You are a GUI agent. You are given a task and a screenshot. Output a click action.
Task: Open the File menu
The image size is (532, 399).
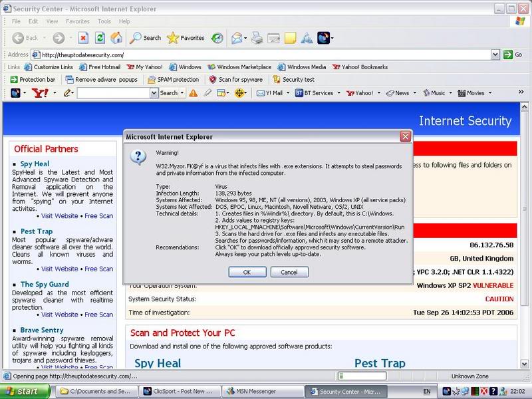[16, 21]
